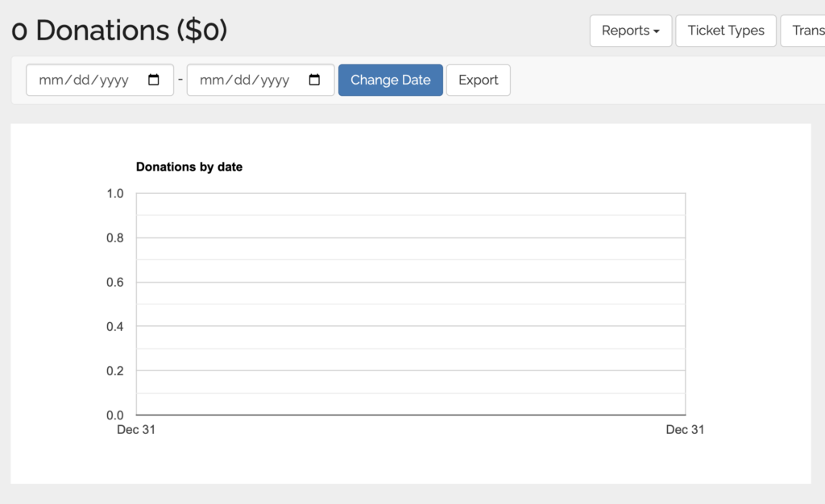Click the 'Donations by date' chart title
Viewport: 825px width, 504px height.
[x=189, y=167]
